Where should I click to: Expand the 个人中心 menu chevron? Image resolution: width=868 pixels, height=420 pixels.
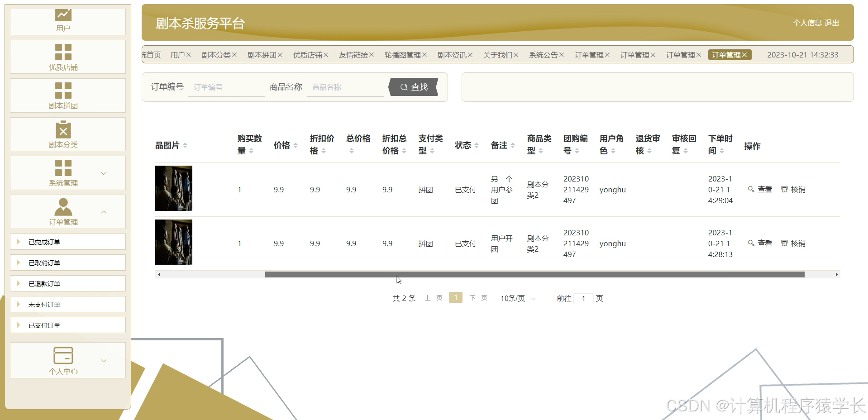(104, 361)
